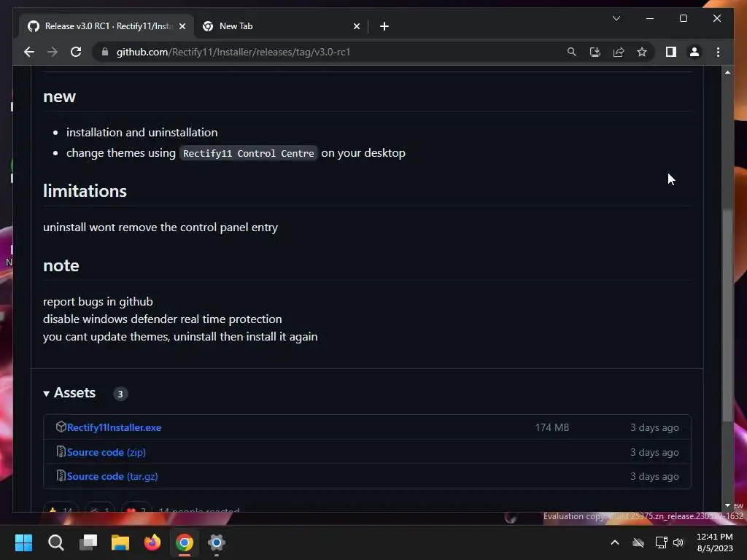Viewport: 747px width, 560px height.
Task: Click the 'note' heading
Action: 61,265
